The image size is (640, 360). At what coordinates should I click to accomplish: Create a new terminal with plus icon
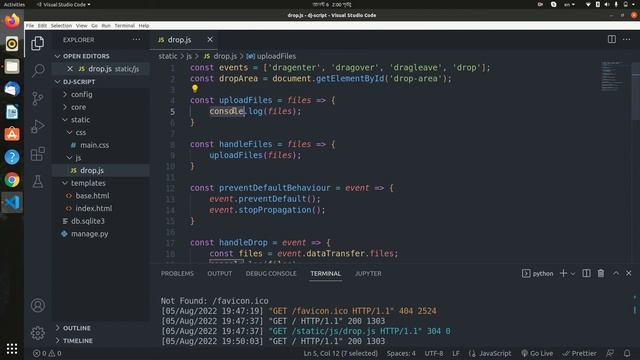(563, 273)
